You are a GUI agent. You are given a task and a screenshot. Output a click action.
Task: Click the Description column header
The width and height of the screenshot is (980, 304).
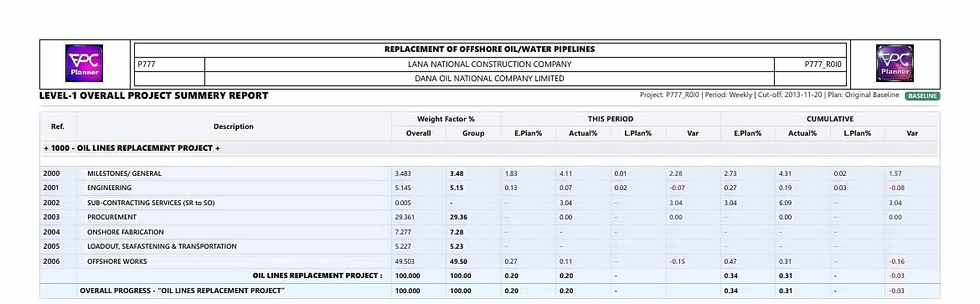[x=234, y=126]
